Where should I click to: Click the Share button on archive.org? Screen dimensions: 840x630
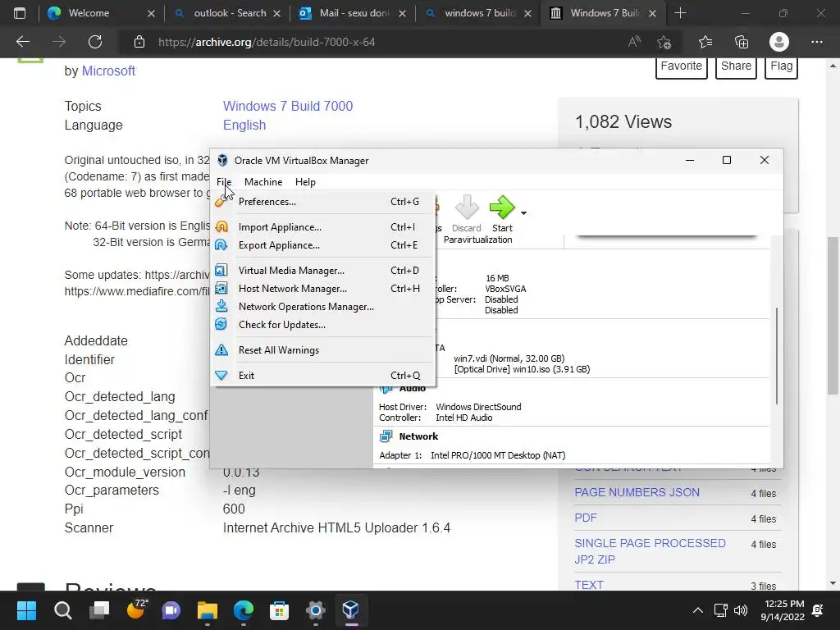736,66
